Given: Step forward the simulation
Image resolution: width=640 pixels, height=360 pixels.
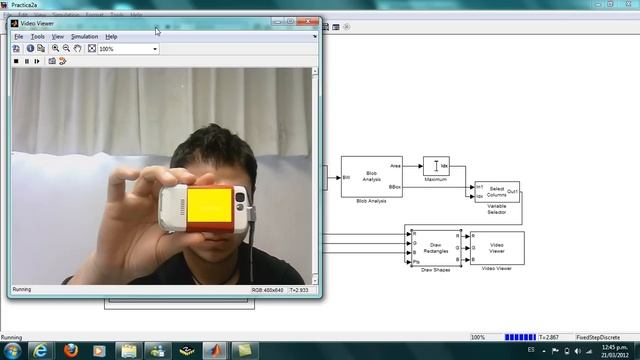Looking at the screenshot, I should [x=37, y=61].
